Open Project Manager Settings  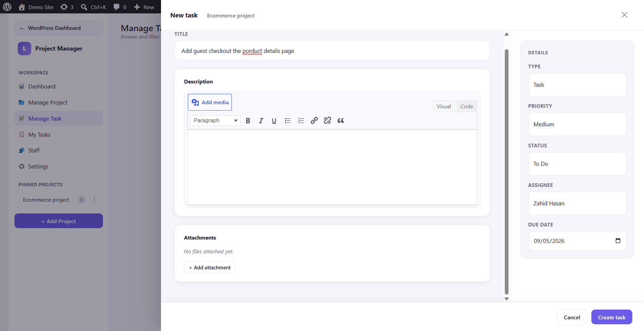point(59,167)
